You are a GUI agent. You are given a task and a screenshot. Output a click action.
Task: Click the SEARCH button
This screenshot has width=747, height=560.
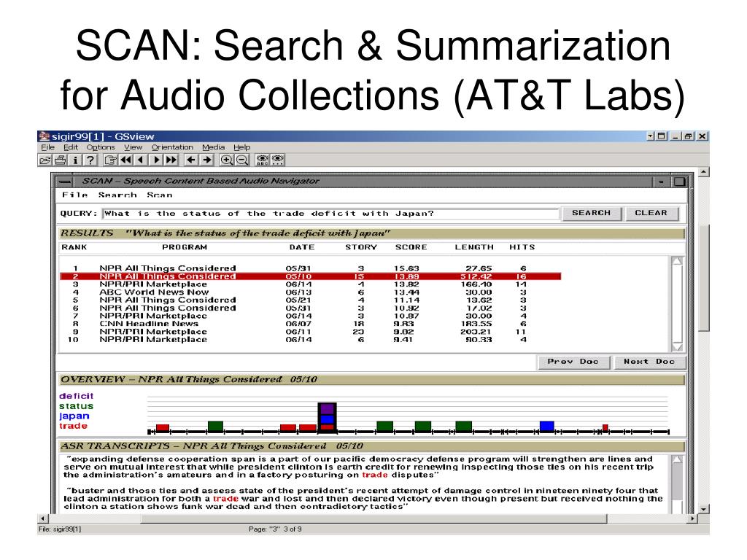point(591,213)
